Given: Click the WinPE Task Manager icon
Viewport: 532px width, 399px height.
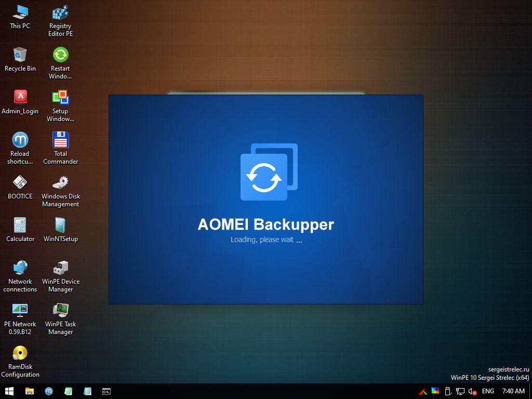Looking at the screenshot, I should point(60,310).
